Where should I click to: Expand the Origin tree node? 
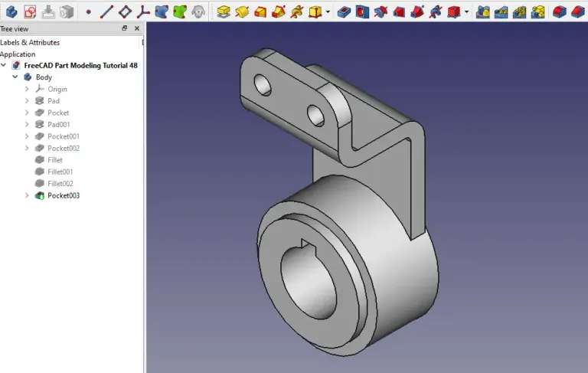pos(28,89)
